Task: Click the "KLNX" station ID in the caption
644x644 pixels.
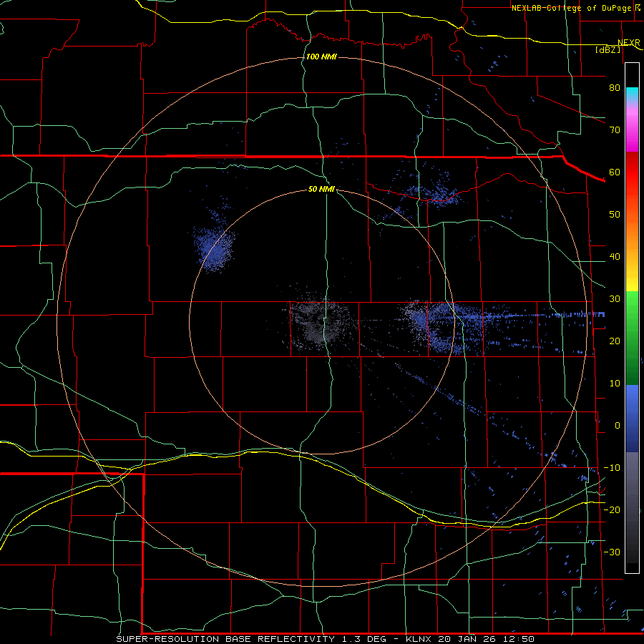Action: [x=418, y=639]
